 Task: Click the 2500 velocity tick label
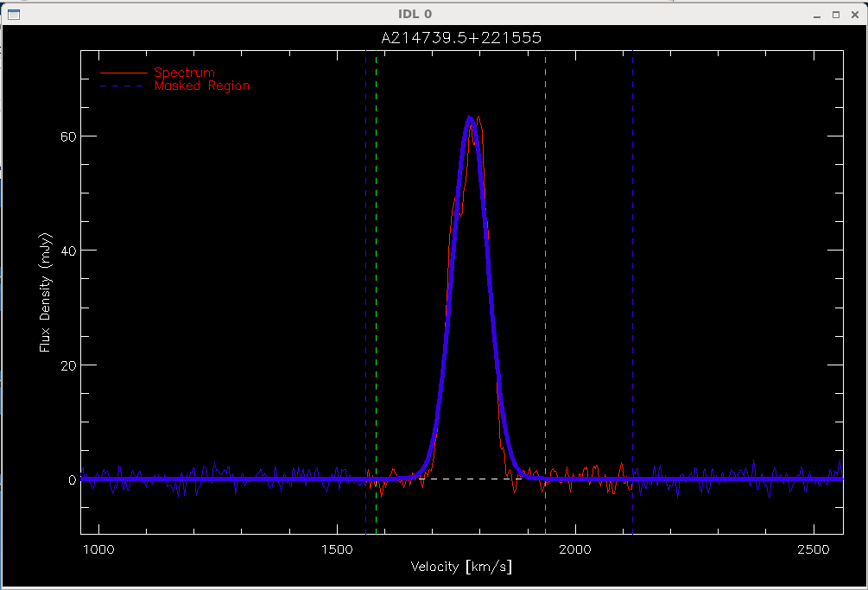click(814, 549)
